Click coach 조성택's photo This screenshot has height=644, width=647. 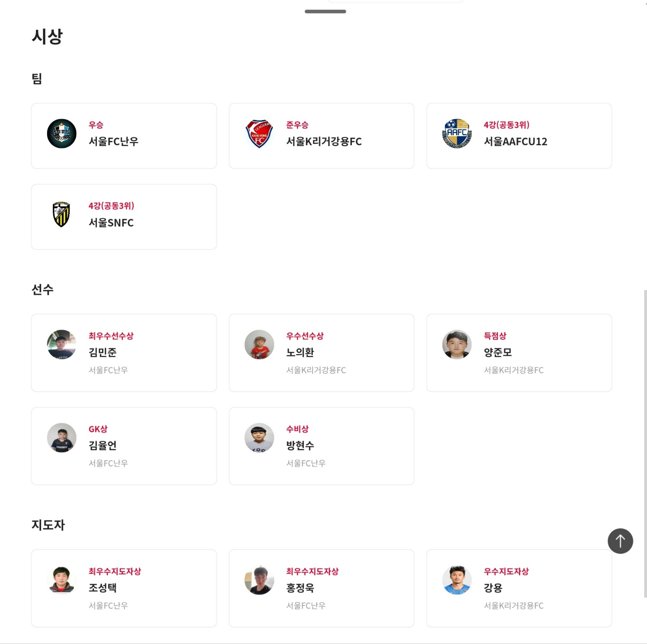[x=62, y=580]
